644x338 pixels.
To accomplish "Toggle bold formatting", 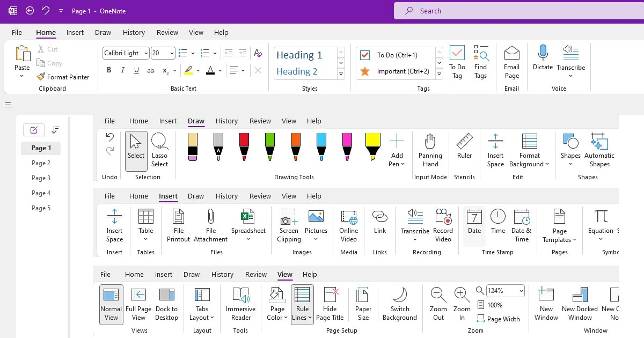I will 109,70.
